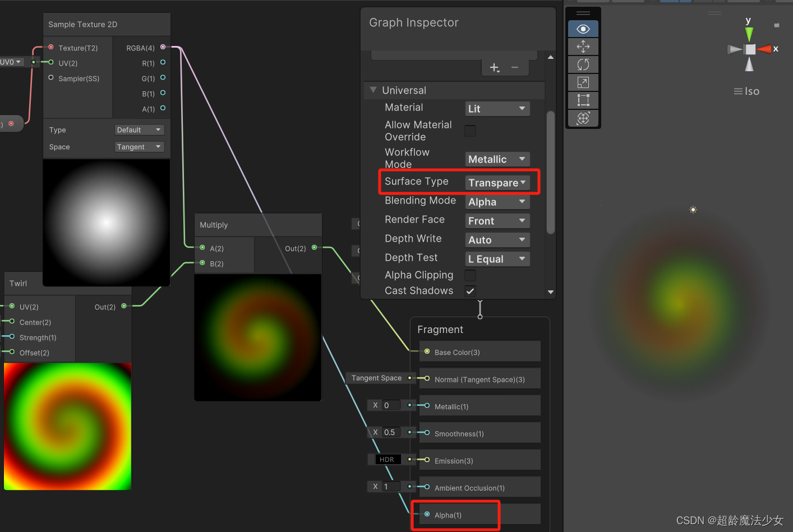
Task: Click the HDR icon on the Emission input
Action: pyautogui.click(x=386, y=459)
